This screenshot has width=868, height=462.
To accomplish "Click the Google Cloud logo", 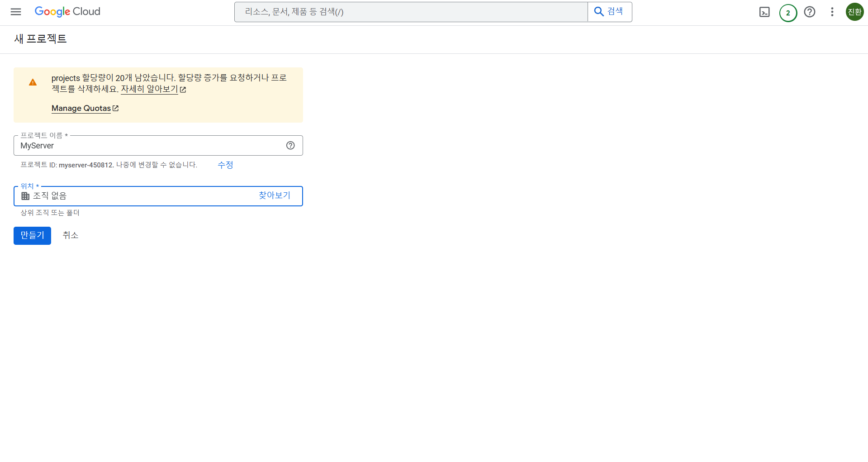I will coord(67,12).
